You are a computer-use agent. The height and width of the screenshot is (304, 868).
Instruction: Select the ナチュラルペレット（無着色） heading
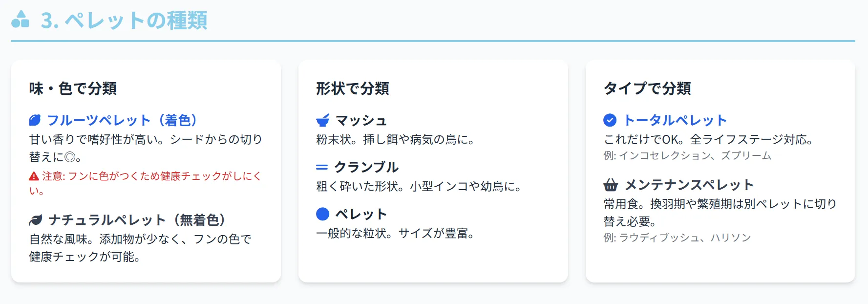click(137, 220)
